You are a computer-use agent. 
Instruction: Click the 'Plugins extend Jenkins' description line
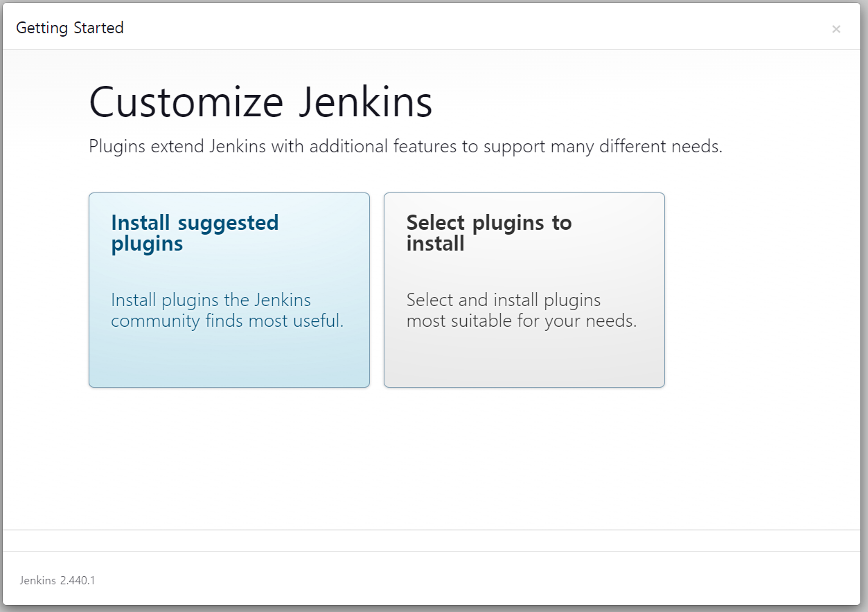pyautogui.click(x=406, y=147)
